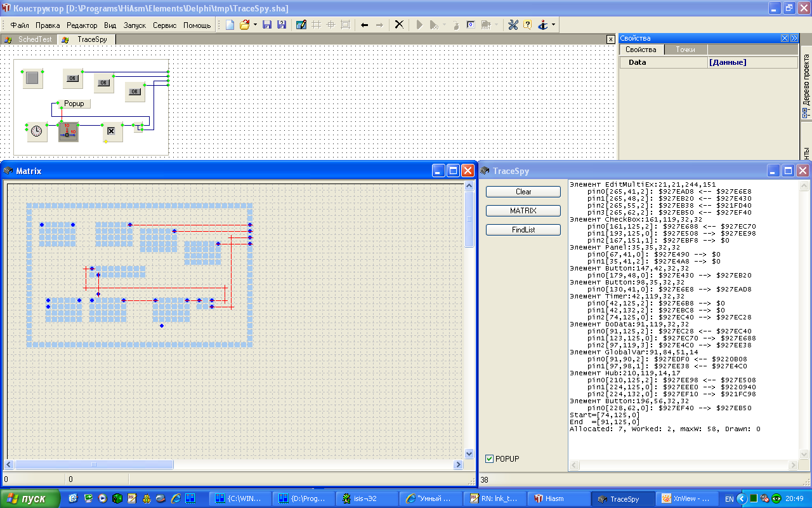Image resolution: width=812 pixels, height=508 pixels.
Task: Click the back arrow toolbar icon
Action: (364, 25)
